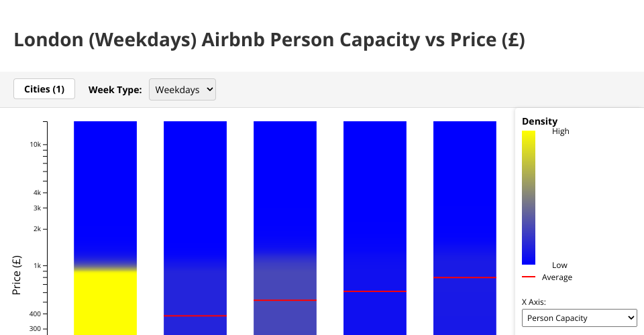This screenshot has width=644, height=335.
Task: Click the 400 tick on price axis
Action: (x=36, y=314)
